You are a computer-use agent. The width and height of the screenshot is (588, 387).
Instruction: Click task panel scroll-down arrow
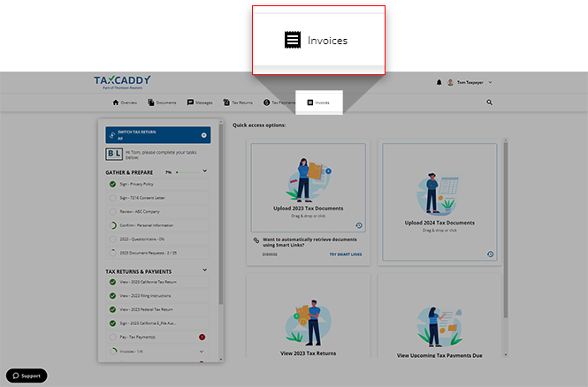[x=220, y=360]
